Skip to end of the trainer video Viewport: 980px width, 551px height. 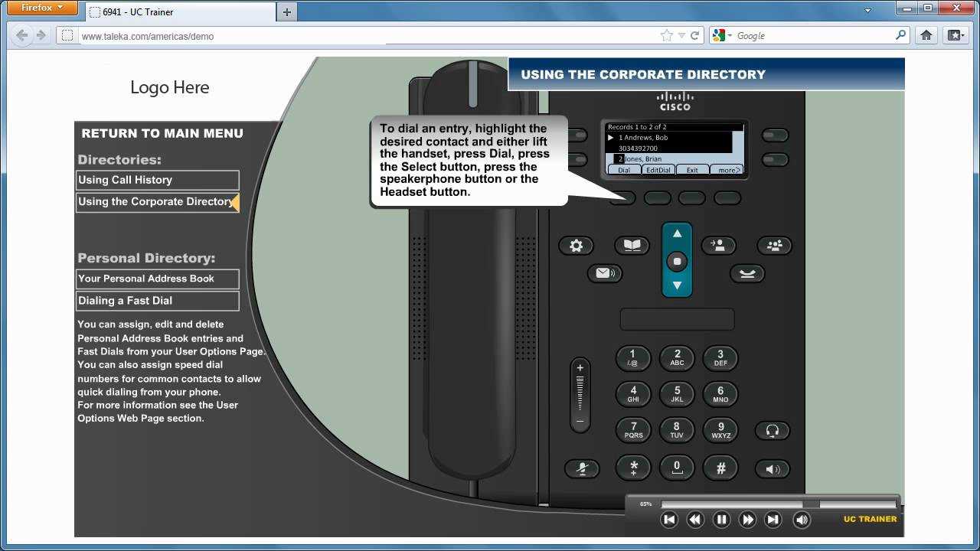tap(773, 520)
